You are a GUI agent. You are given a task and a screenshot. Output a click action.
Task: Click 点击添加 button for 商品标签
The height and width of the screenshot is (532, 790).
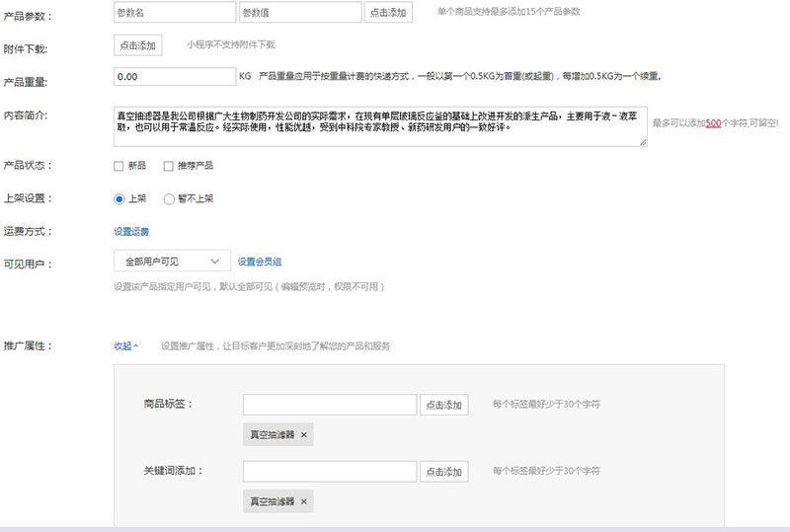coord(443,405)
